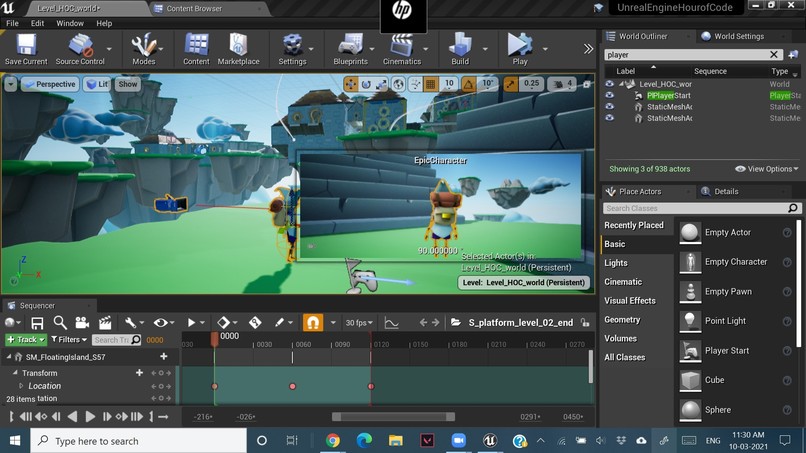Click the Sequencer transport play forward button
Screen dimensions: 806x453
90,416
